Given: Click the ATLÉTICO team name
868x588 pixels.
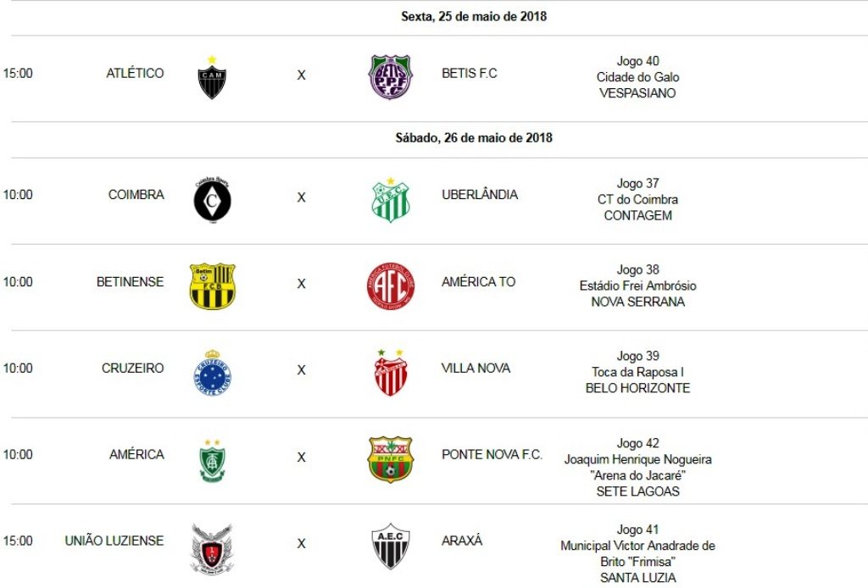Looking at the screenshot, I should [x=135, y=74].
